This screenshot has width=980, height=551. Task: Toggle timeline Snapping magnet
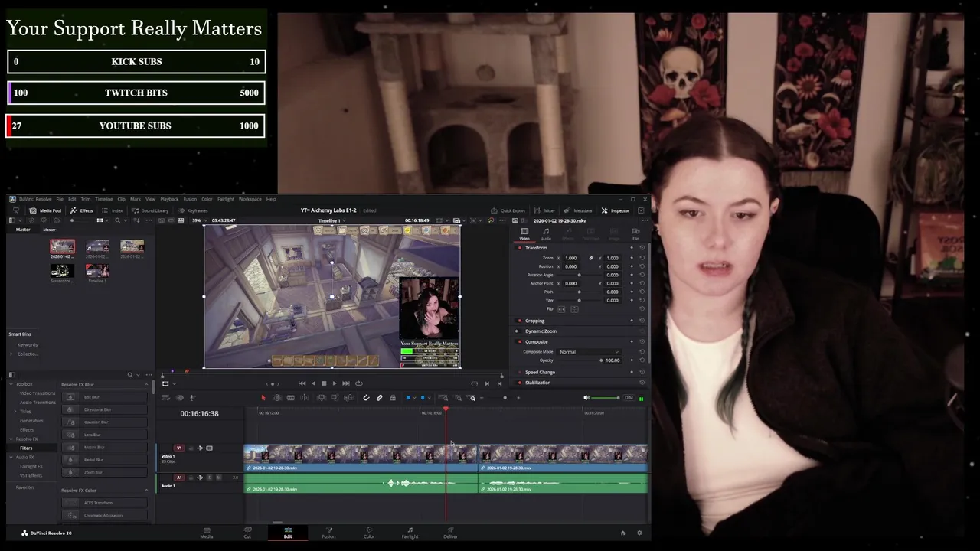[x=366, y=398]
